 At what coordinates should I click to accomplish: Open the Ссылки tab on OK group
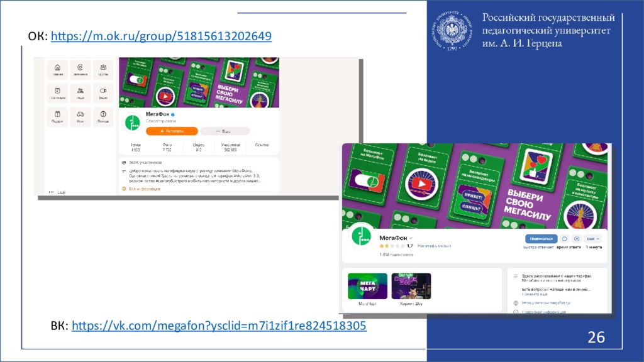click(x=262, y=145)
